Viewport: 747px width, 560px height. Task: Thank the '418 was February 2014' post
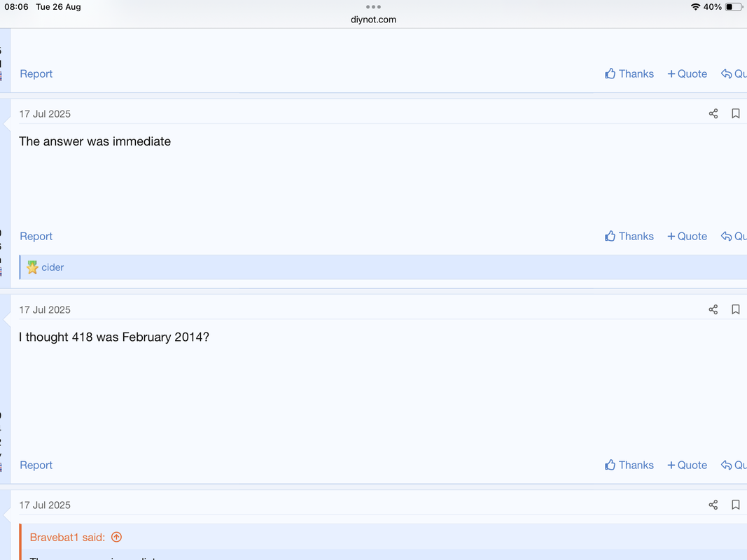[629, 465]
